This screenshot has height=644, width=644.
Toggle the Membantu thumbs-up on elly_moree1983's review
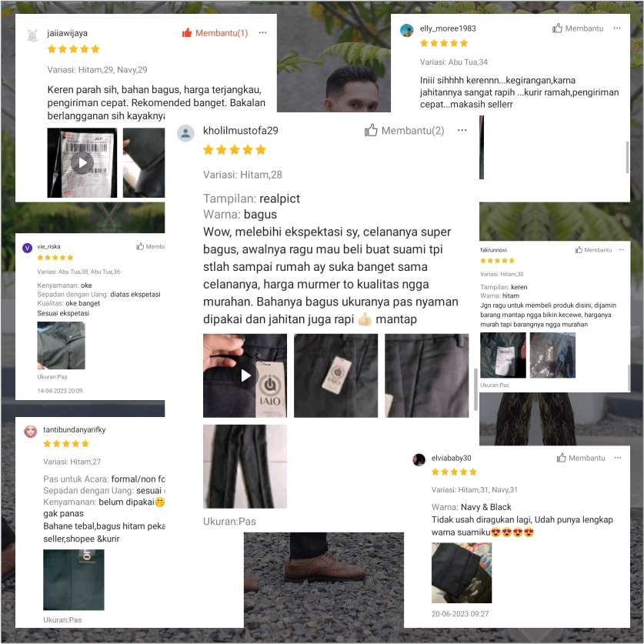coord(578,28)
